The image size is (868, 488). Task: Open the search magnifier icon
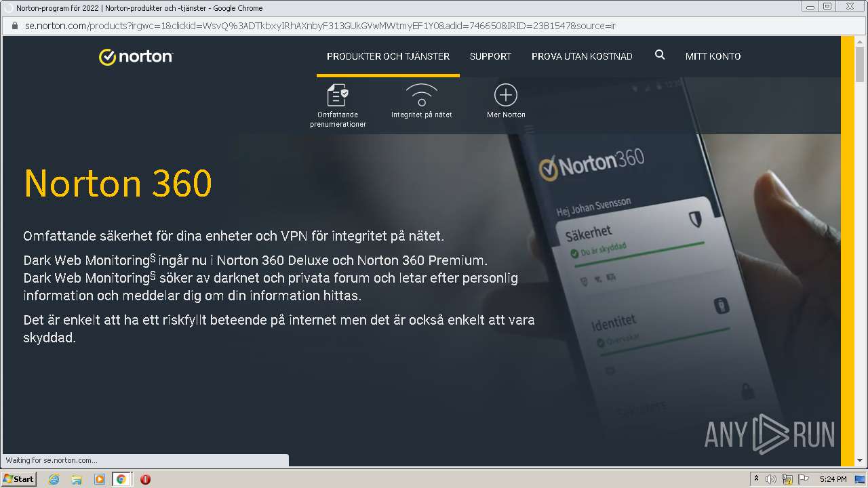[x=660, y=55]
